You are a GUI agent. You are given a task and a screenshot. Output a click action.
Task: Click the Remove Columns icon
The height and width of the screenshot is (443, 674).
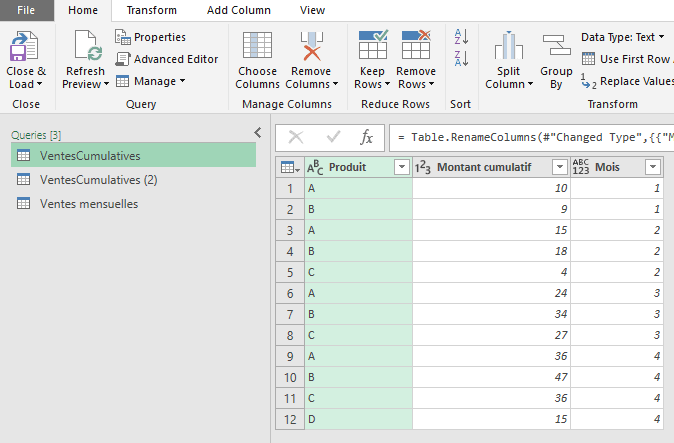[312, 48]
